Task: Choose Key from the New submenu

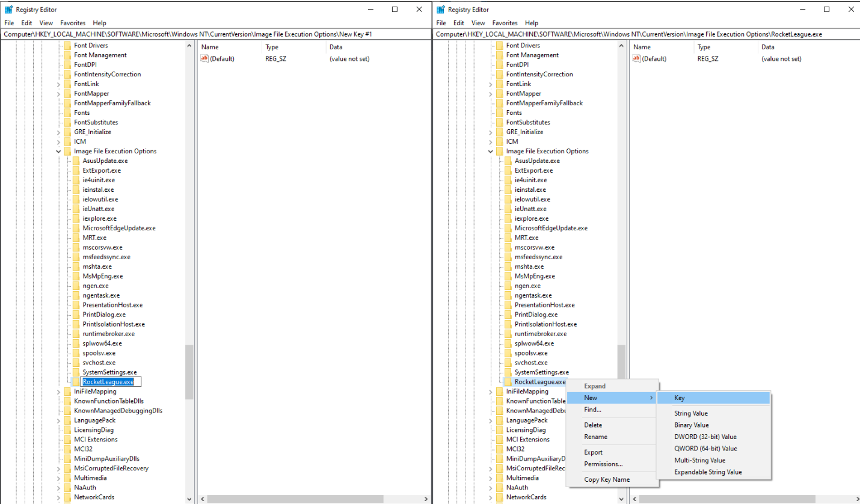Action: (713, 398)
